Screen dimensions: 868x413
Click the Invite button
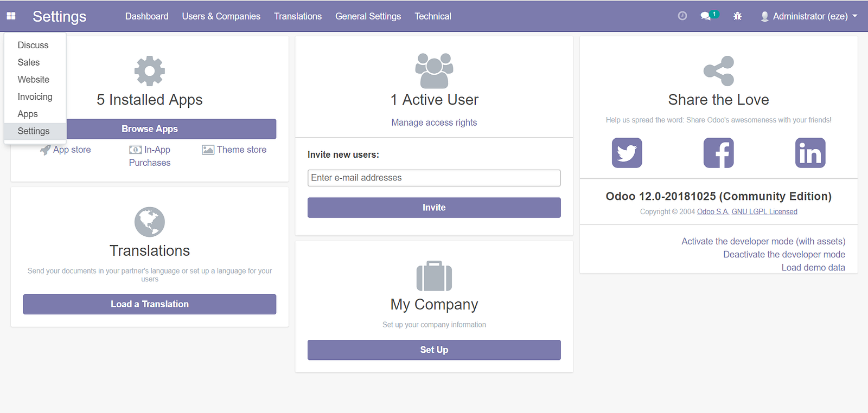434,208
